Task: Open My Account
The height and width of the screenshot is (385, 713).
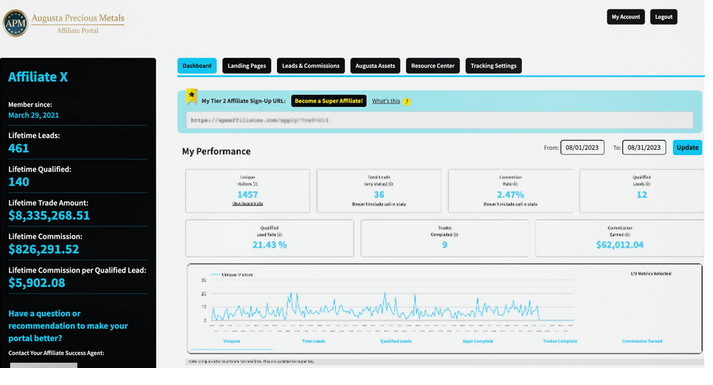Action: coord(626,17)
